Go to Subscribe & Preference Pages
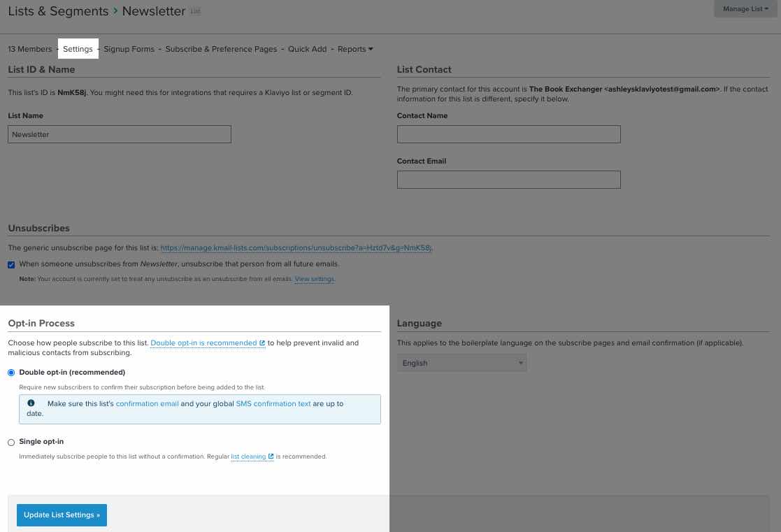 [x=221, y=49]
